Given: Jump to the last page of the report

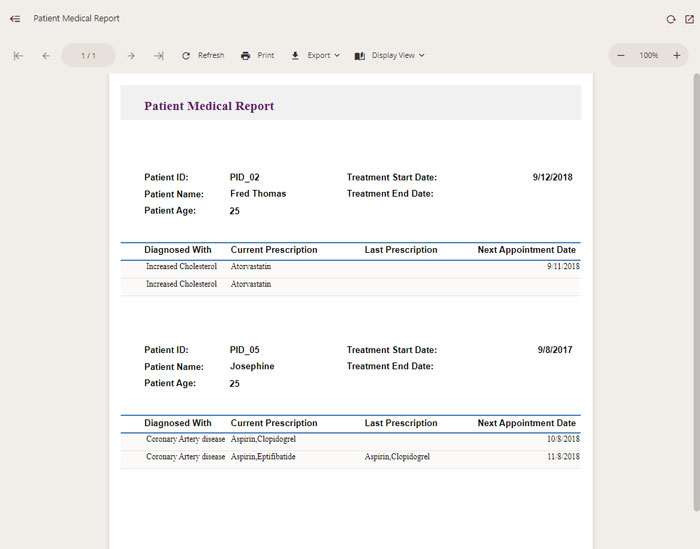Looking at the screenshot, I should pyautogui.click(x=158, y=56).
